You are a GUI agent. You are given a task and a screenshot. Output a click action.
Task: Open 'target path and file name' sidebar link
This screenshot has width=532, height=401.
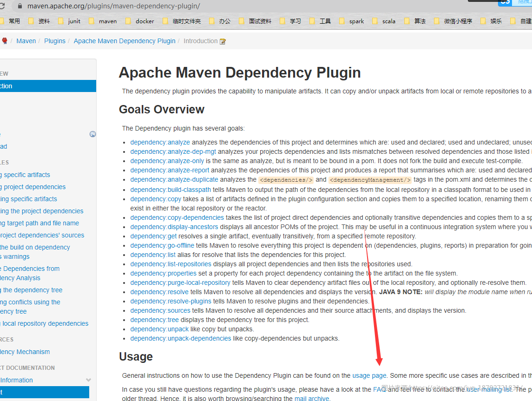click(x=39, y=223)
